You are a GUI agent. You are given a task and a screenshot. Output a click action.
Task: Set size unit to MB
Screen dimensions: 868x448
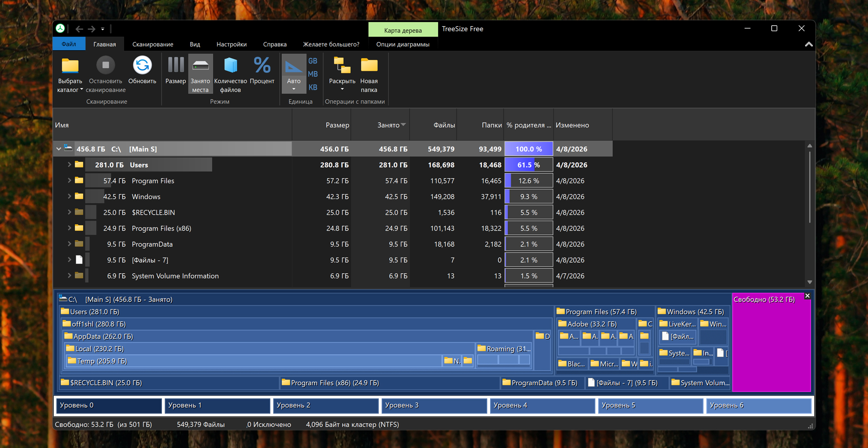[313, 74]
